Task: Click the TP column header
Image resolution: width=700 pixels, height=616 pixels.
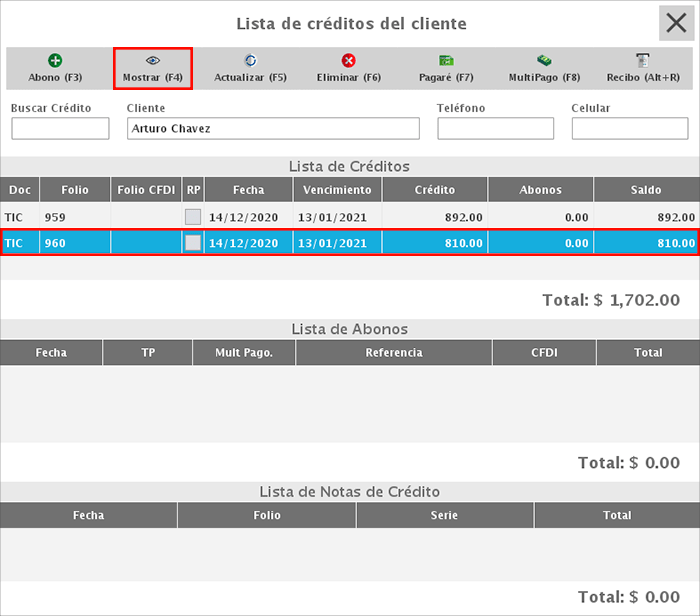Action: point(148,353)
